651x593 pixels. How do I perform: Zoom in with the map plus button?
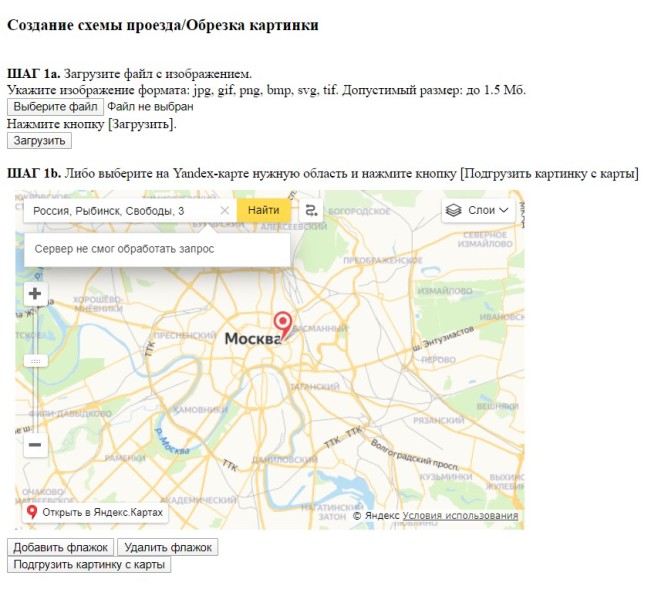click(35, 294)
